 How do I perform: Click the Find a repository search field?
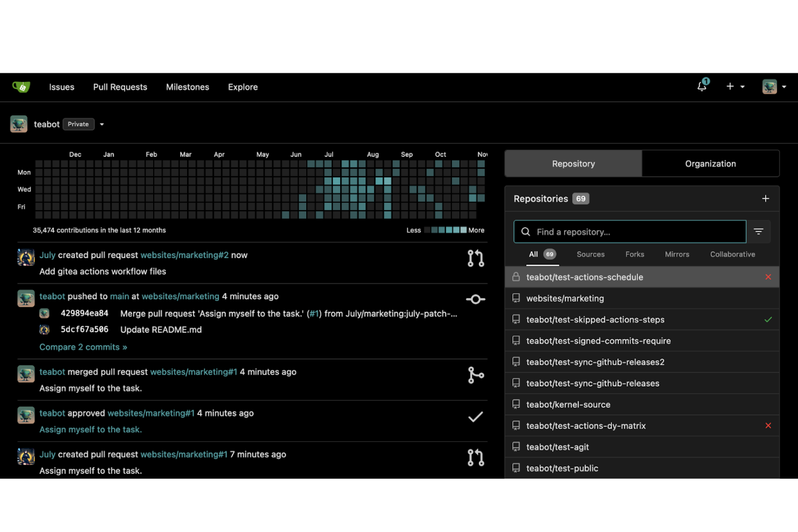[x=629, y=231]
